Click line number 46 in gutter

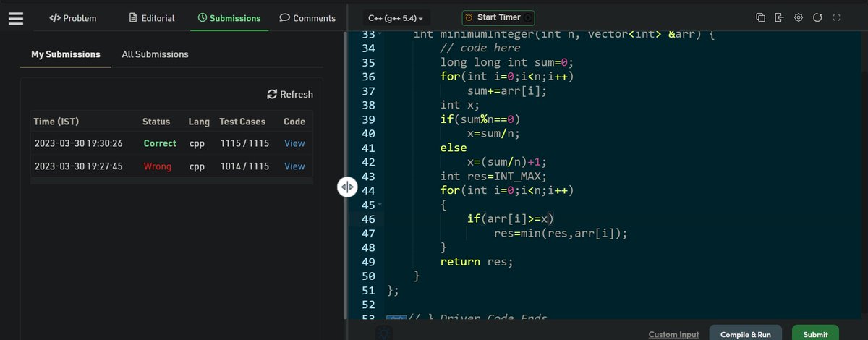point(367,219)
